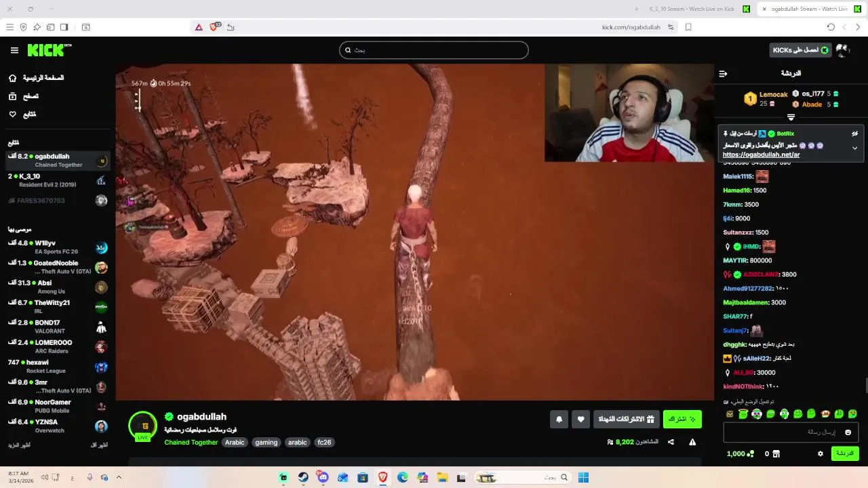
Task: Click the Kick search field
Action: click(434, 50)
